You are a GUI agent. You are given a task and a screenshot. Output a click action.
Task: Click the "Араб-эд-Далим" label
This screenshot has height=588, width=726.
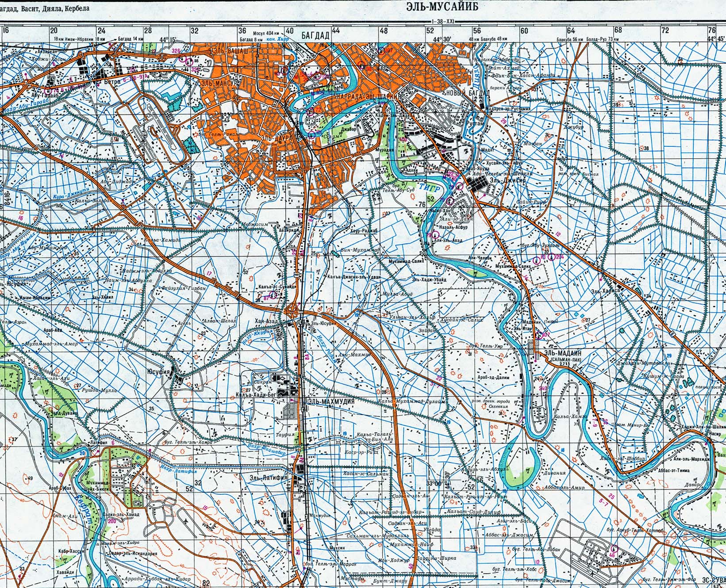(x=493, y=378)
